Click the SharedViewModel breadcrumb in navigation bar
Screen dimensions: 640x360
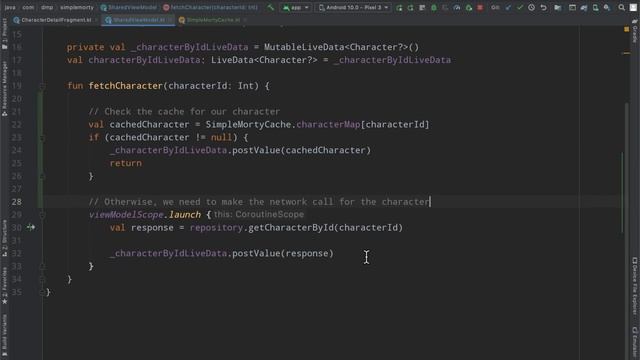(x=128, y=7)
